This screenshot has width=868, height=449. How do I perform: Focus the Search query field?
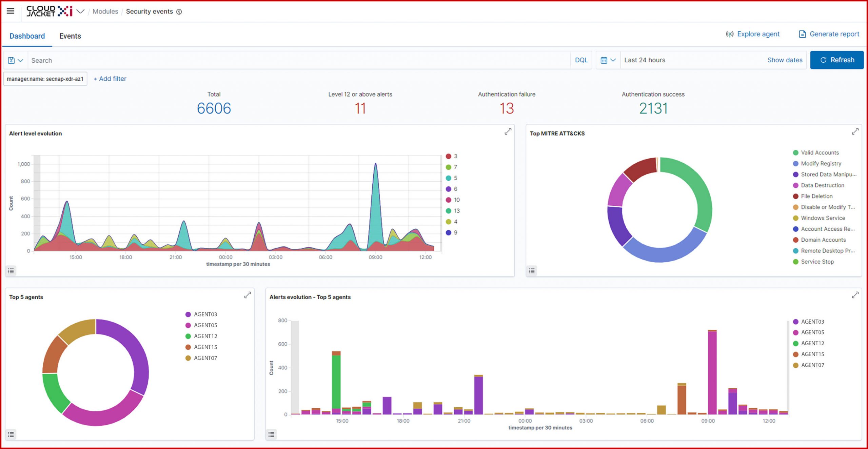pos(299,60)
